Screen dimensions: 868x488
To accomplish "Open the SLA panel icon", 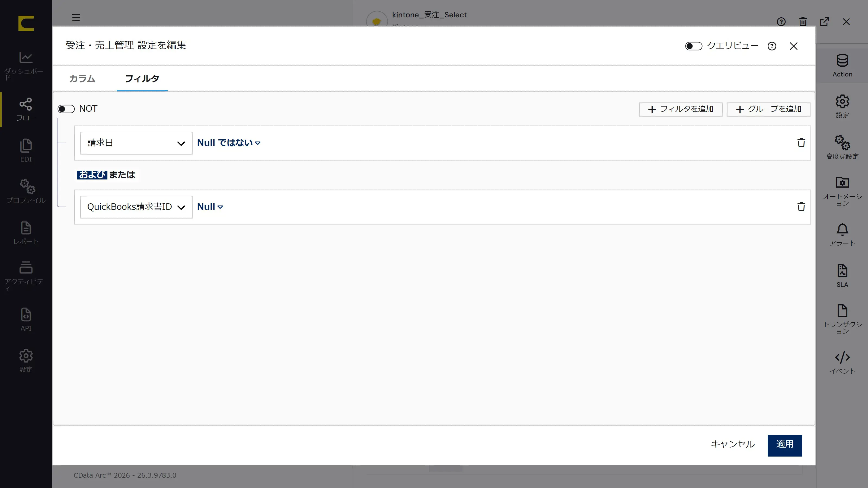I will pyautogui.click(x=842, y=276).
